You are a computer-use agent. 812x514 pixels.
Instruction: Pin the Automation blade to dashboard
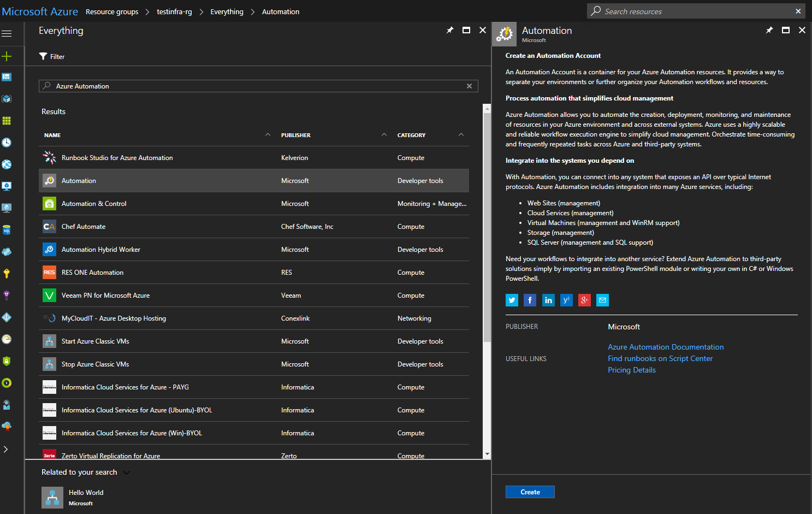pyautogui.click(x=769, y=30)
